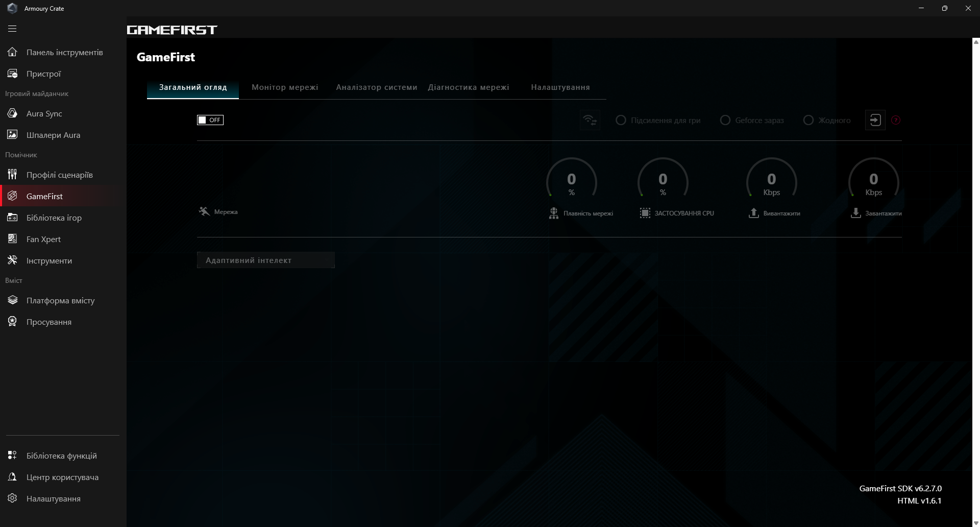The image size is (980, 527).
Task: Open the Аналізатор системи tab
Action: coord(377,87)
